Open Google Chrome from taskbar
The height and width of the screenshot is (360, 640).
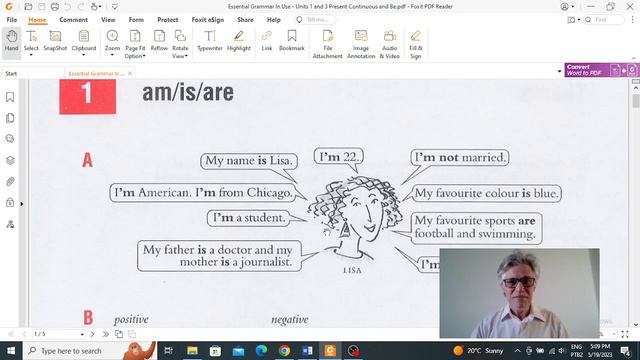tap(284, 351)
